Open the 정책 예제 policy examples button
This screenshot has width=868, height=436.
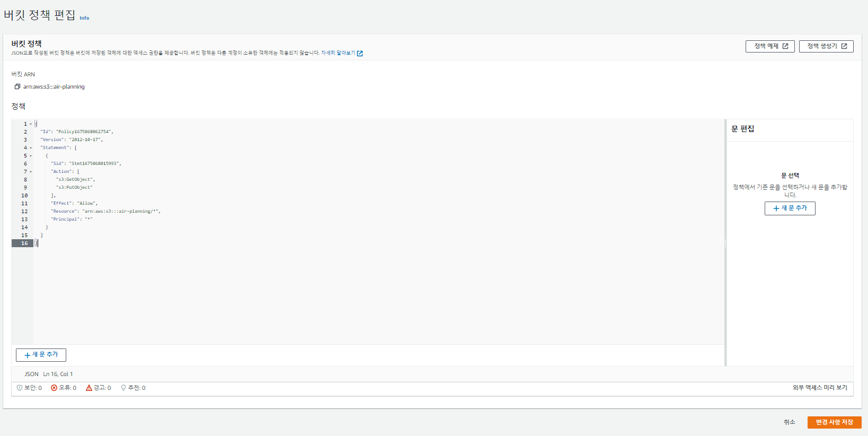(770, 46)
